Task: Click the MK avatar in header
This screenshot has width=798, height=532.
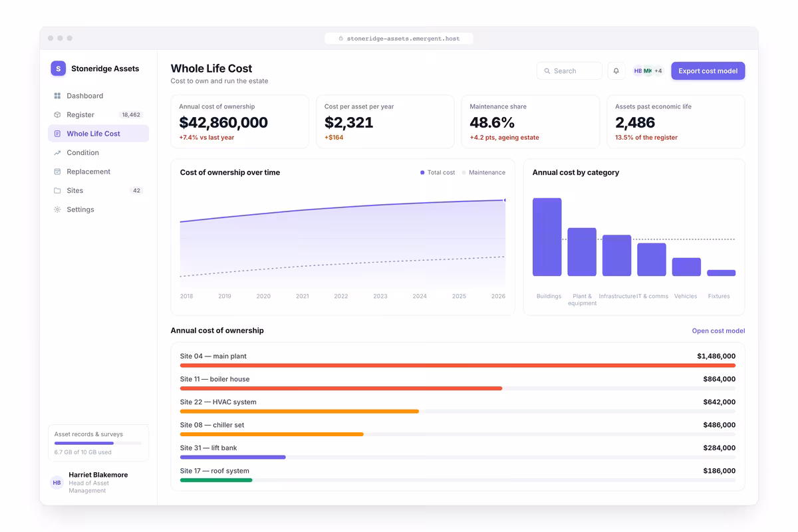Action: click(648, 70)
